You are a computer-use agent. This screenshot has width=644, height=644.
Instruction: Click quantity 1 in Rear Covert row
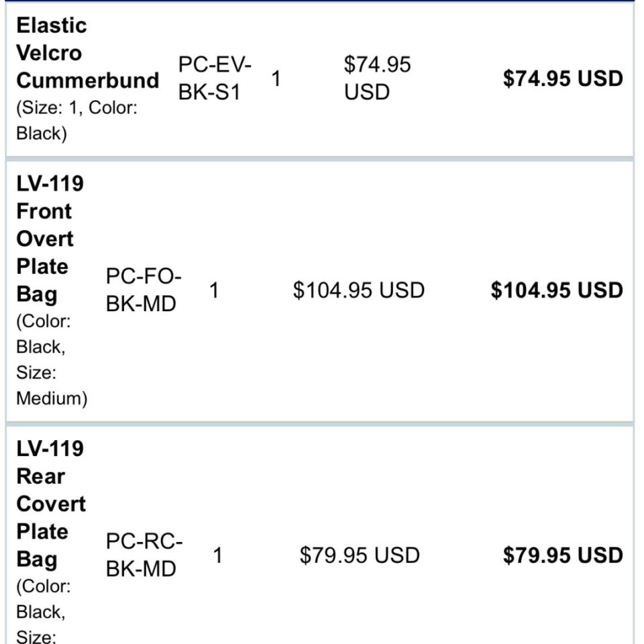(x=218, y=555)
